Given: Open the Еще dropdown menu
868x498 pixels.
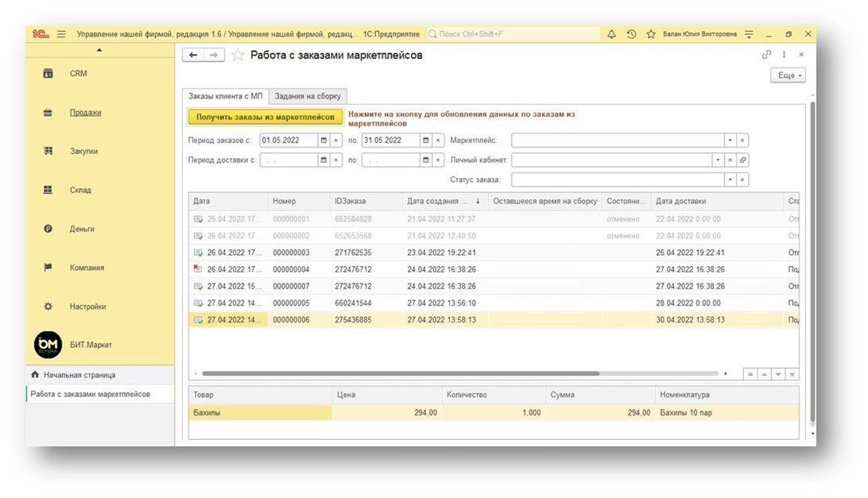Looking at the screenshot, I should 787,75.
